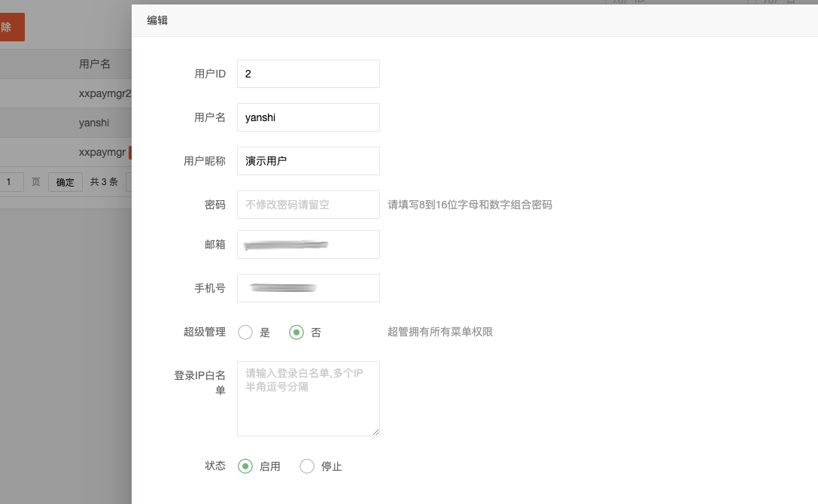818x504 pixels.
Task: Click the 确定 pagination confirm button
Action: (x=65, y=181)
